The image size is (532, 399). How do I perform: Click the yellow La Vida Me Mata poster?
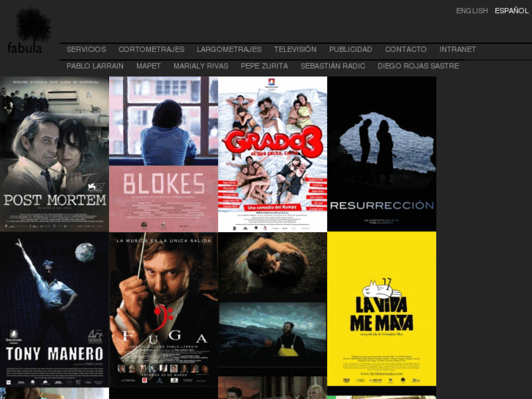(381, 309)
